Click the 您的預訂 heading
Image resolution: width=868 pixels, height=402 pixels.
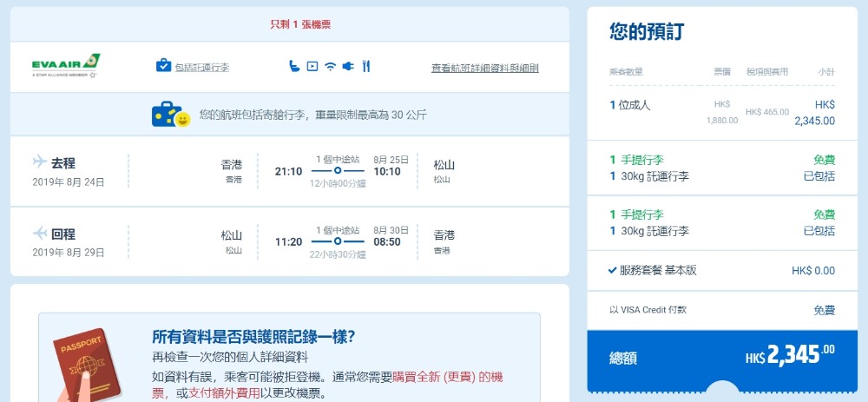click(647, 31)
